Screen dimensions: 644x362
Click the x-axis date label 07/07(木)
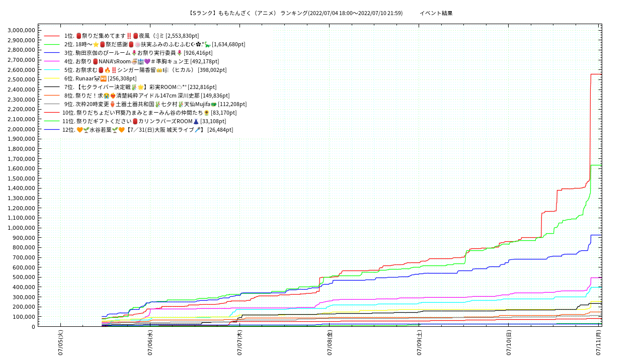coord(239,343)
